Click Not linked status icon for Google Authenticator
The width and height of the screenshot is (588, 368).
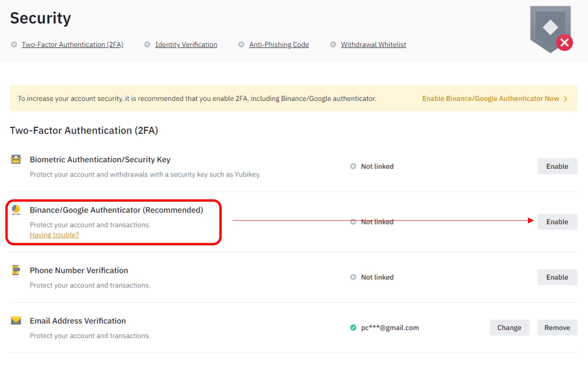pos(353,222)
